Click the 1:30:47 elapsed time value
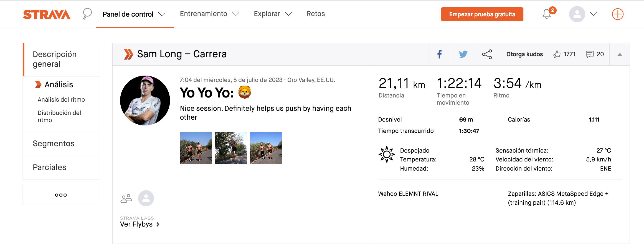 469,131
